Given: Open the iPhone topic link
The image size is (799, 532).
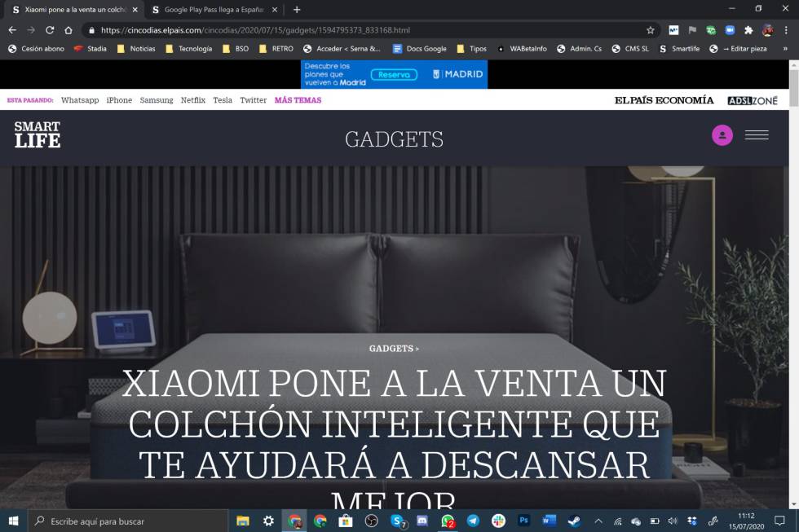Looking at the screenshot, I should pyautogui.click(x=119, y=100).
